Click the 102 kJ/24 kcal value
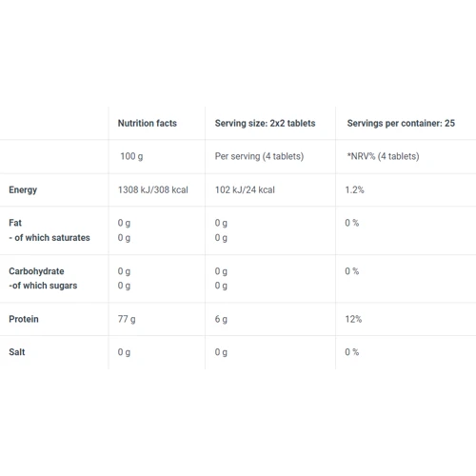The height and width of the screenshot is (476, 476). coord(245,189)
